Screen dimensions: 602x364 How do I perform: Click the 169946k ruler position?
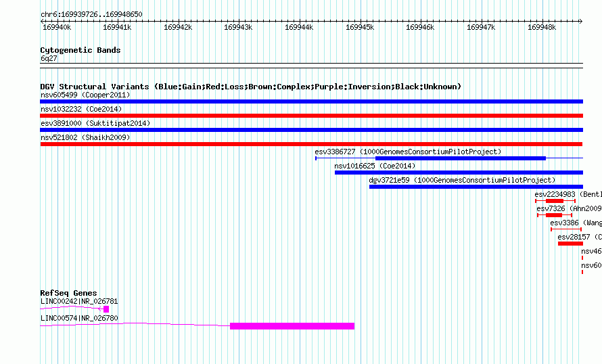pyautogui.click(x=420, y=27)
